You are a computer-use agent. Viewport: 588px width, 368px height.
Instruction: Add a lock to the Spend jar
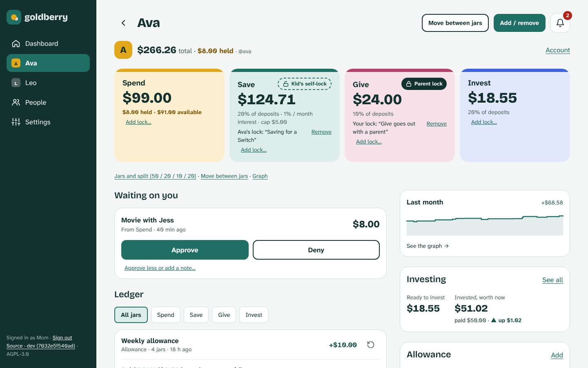(138, 122)
